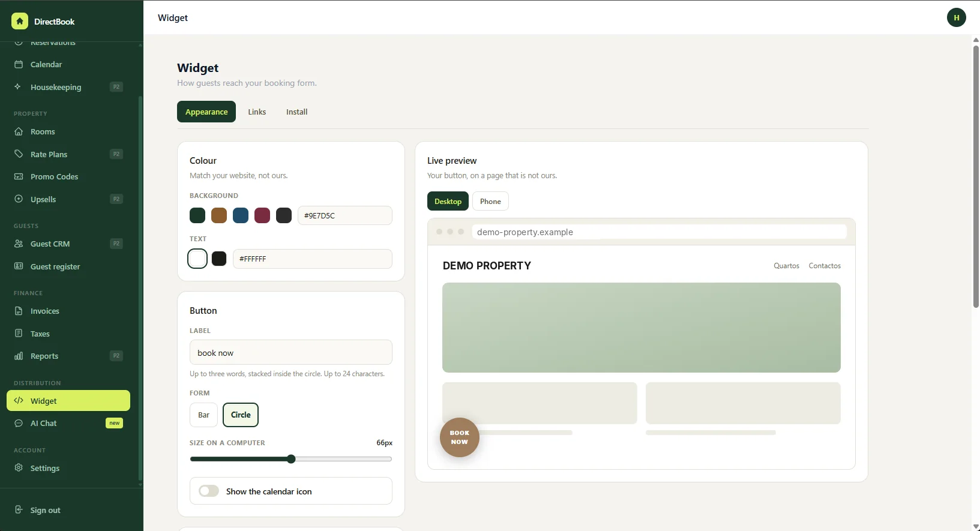Click the demo-property.example address bar
980x531 pixels.
click(659, 232)
